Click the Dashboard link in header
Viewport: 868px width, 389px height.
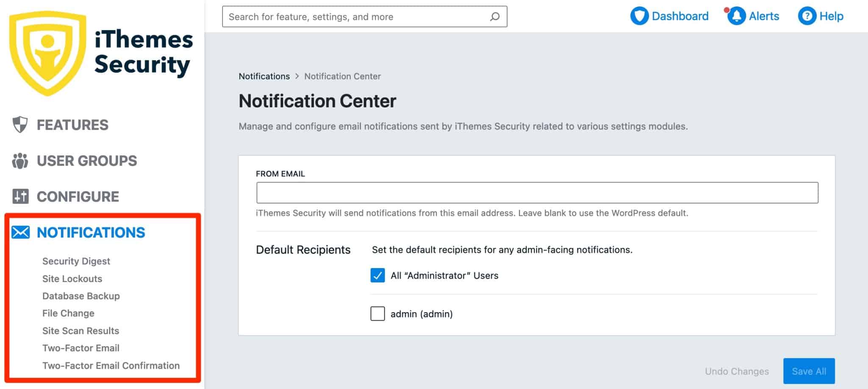680,16
